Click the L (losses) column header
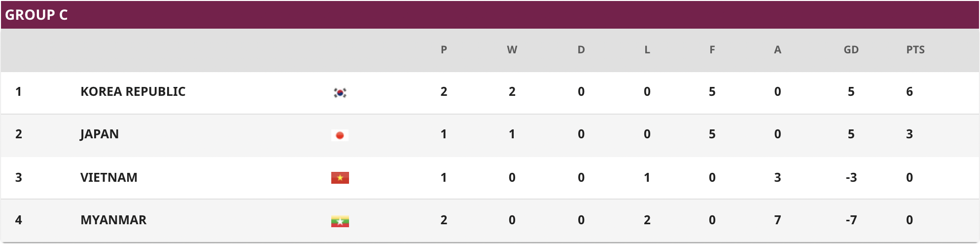This screenshot has width=980, height=244. pyautogui.click(x=647, y=49)
